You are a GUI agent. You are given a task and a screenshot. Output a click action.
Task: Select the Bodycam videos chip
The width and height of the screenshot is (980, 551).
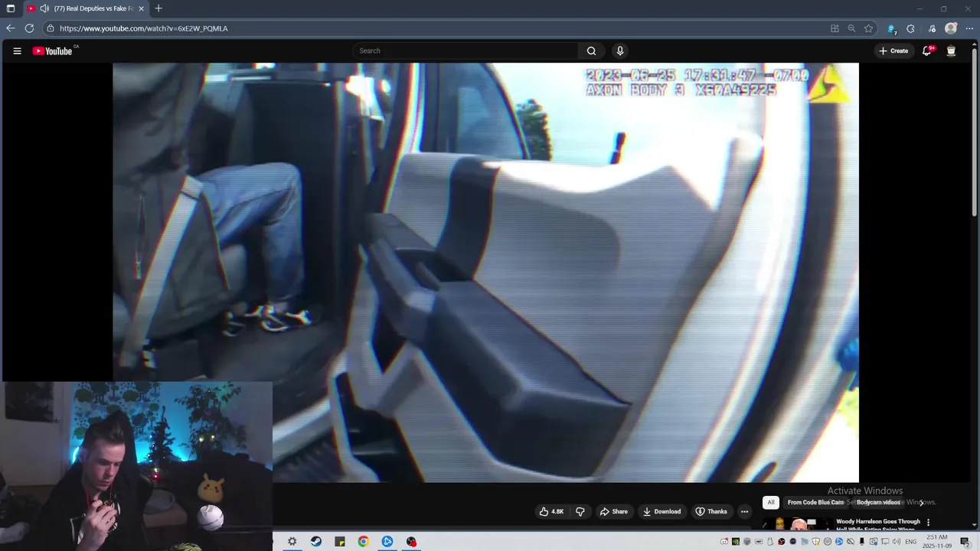[878, 502]
